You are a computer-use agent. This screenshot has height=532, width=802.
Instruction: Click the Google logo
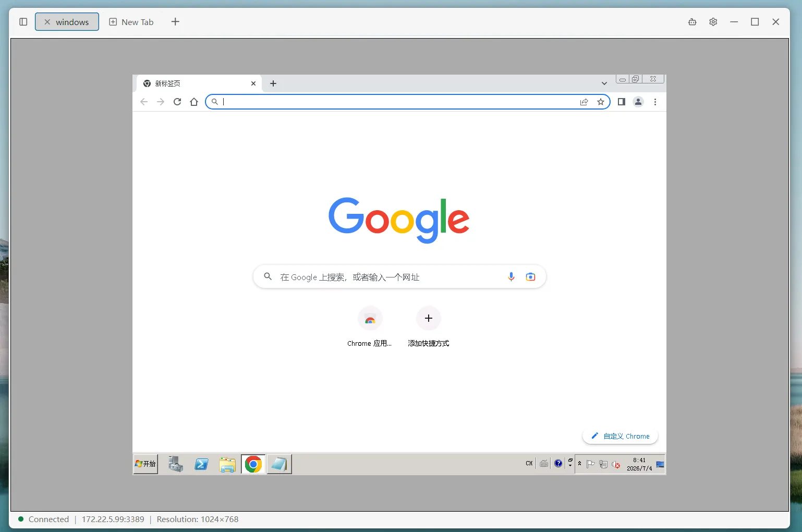coord(399,220)
